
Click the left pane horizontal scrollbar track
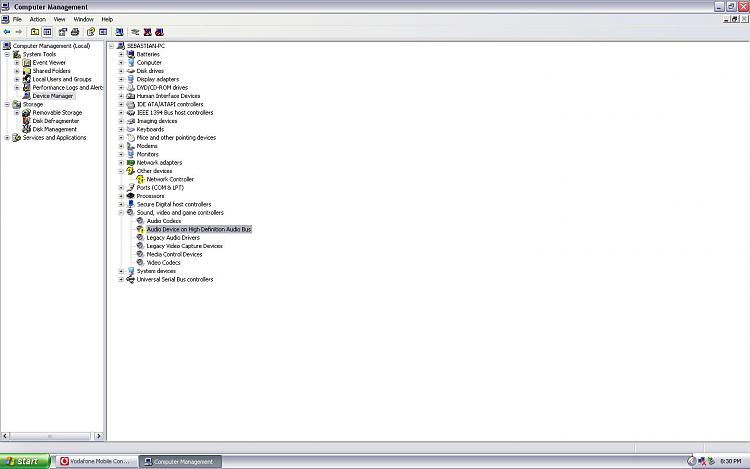point(50,436)
